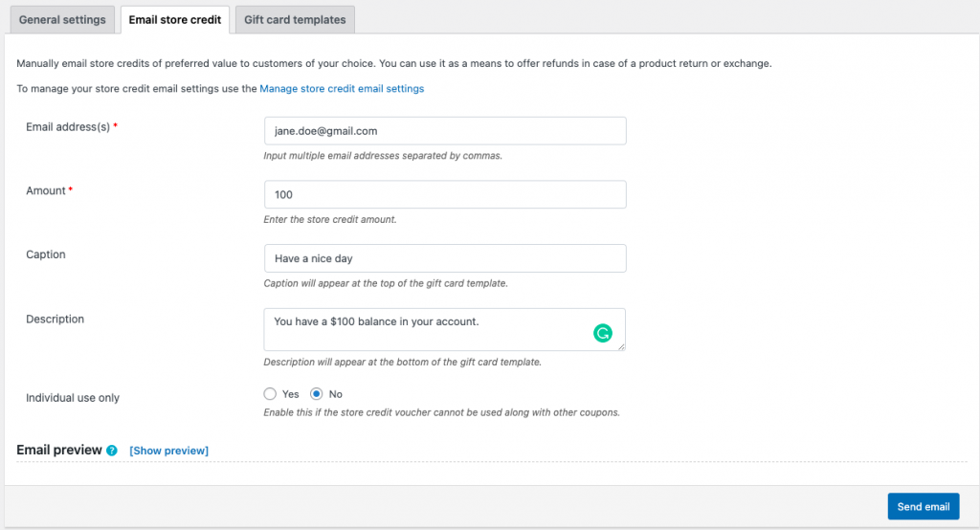Viewport: 980px width, 530px height.
Task: Focus the Email address(es) input field
Action: (x=445, y=131)
